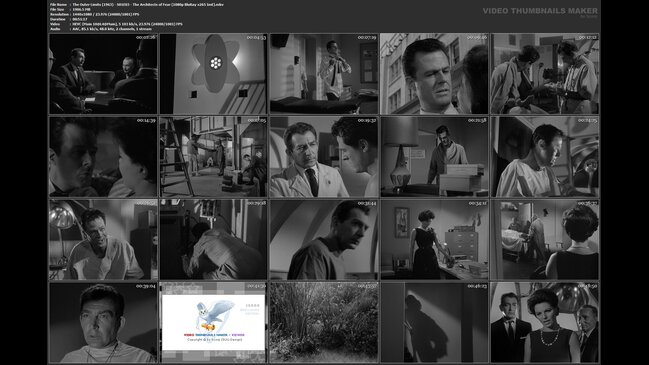Select close-up of squinting man outside building
Screen dimensions: 649x365
435,74
